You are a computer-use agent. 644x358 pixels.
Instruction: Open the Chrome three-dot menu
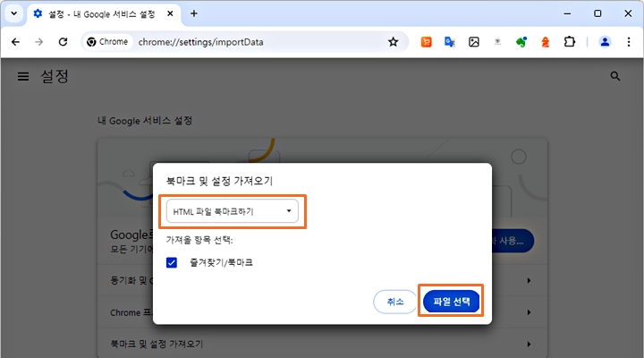point(629,42)
